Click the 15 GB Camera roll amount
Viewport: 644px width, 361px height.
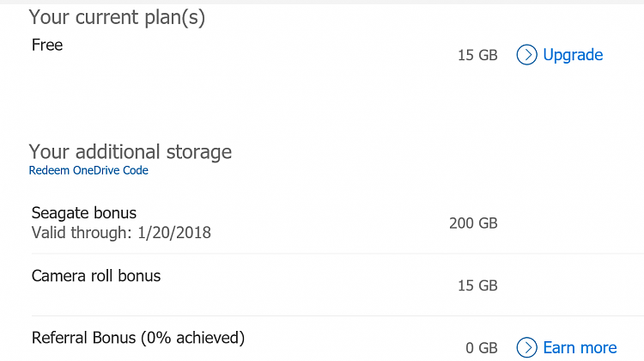pyautogui.click(x=477, y=285)
